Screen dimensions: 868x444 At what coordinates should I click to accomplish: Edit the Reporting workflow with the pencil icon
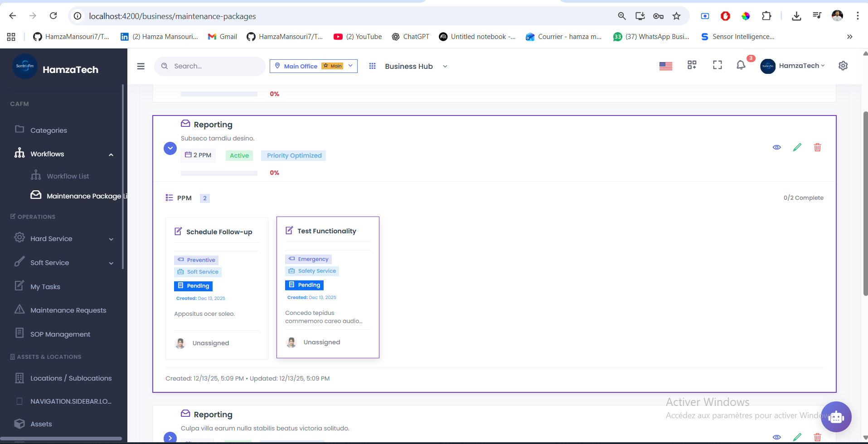(x=797, y=147)
